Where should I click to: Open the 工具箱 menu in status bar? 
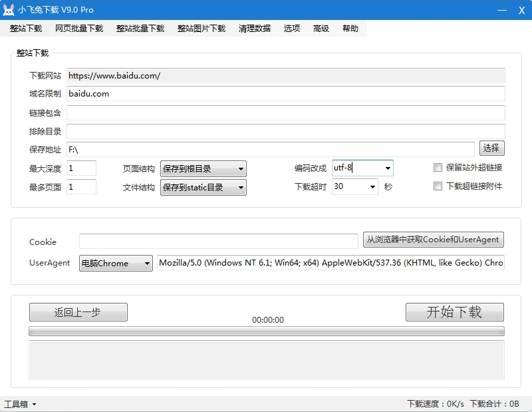(20, 404)
